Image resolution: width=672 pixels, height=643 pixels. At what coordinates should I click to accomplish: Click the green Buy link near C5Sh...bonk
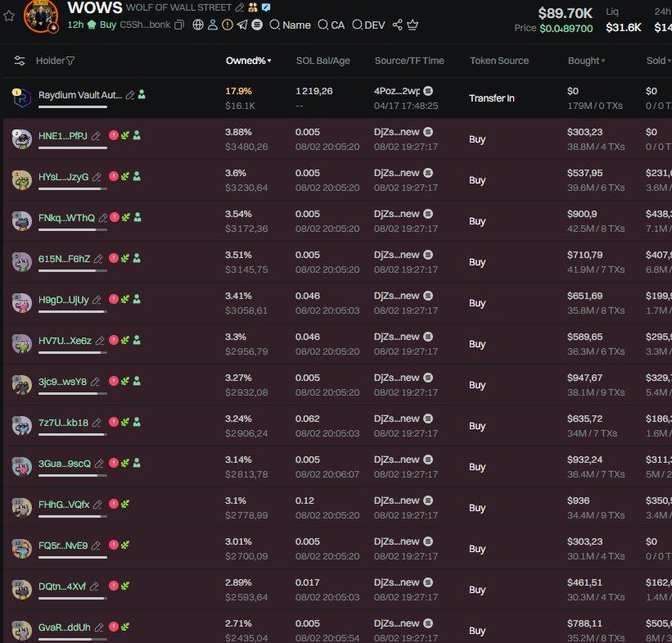click(x=108, y=25)
